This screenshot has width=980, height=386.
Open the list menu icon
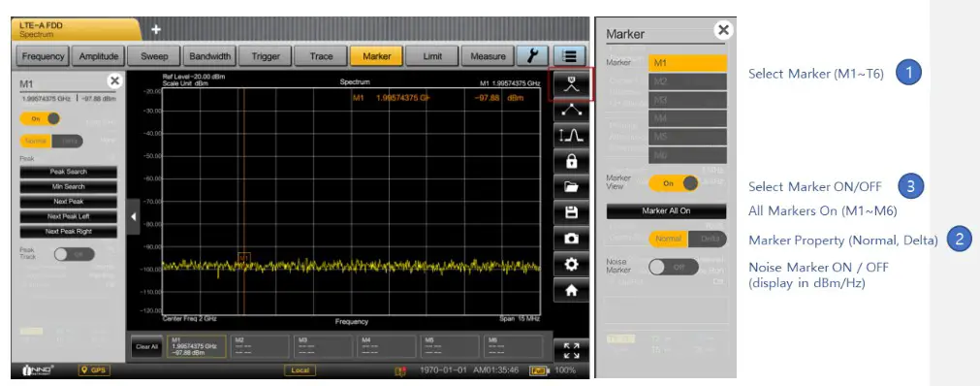[x=569, y=55]
